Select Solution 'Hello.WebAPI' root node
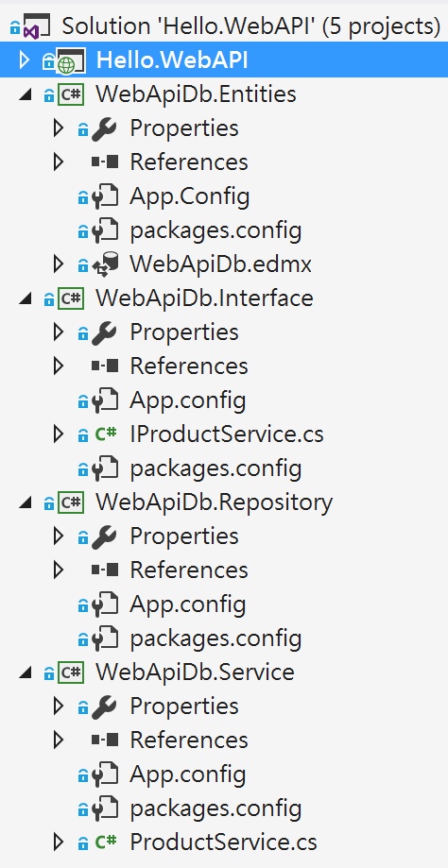The width and height of the screenshot is (448, 868). (250, 26)
